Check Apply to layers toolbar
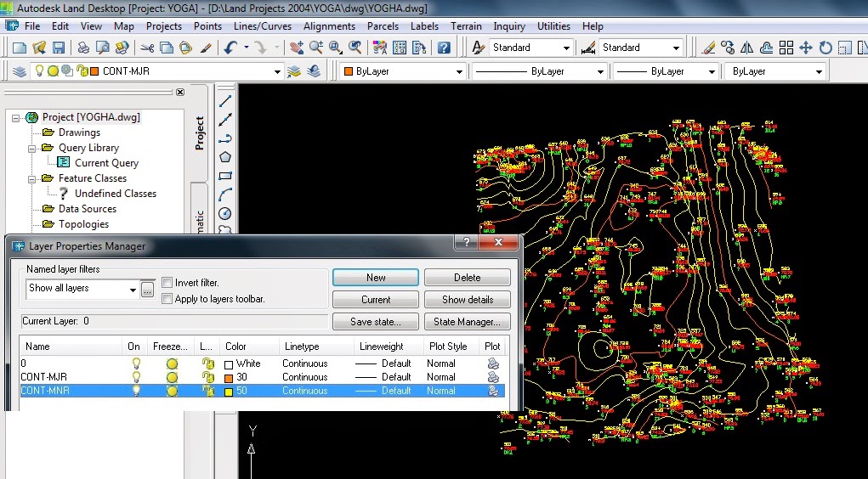The image size is (868, 479). tap(167, 299)
